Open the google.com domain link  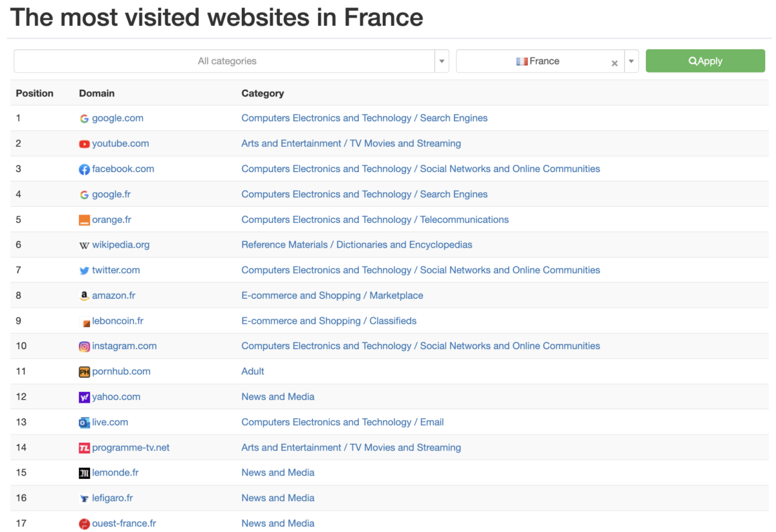(118, 118)
